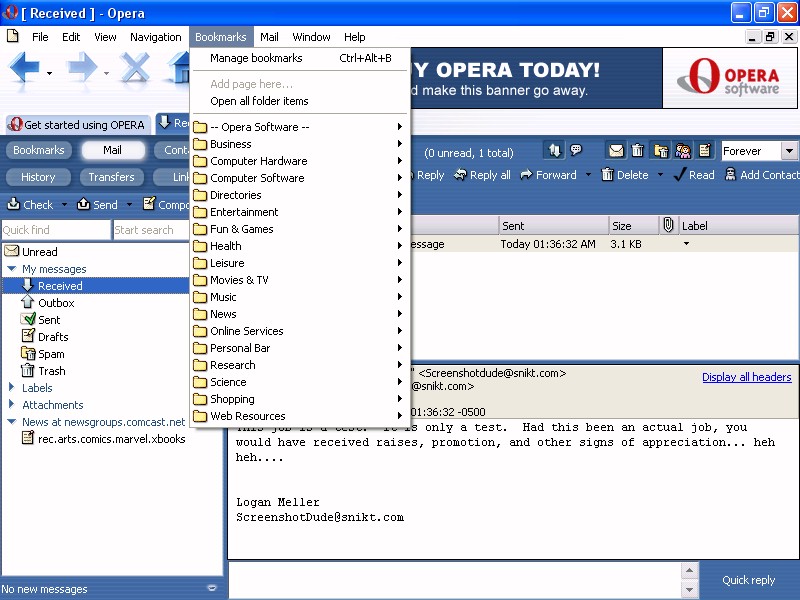The width and height of the screenshot is (800, 600).
Task: Collapse the My messages tree section
Action: [12, 268]
